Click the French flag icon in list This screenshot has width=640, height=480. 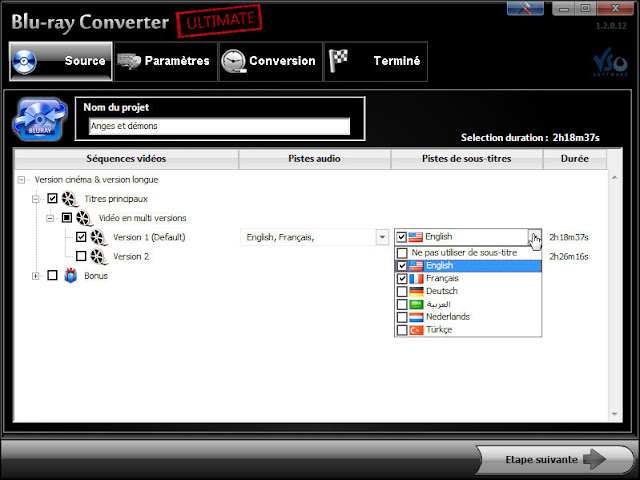(x=416, y=279)
